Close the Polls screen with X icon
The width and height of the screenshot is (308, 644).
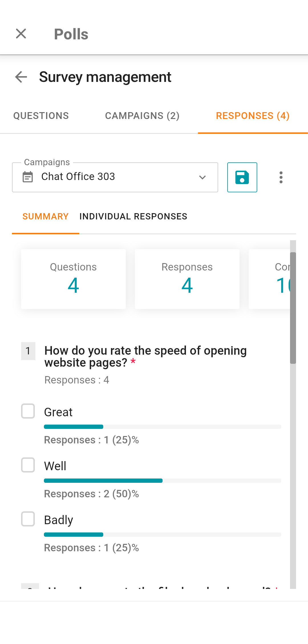click(x=21, y=34)
